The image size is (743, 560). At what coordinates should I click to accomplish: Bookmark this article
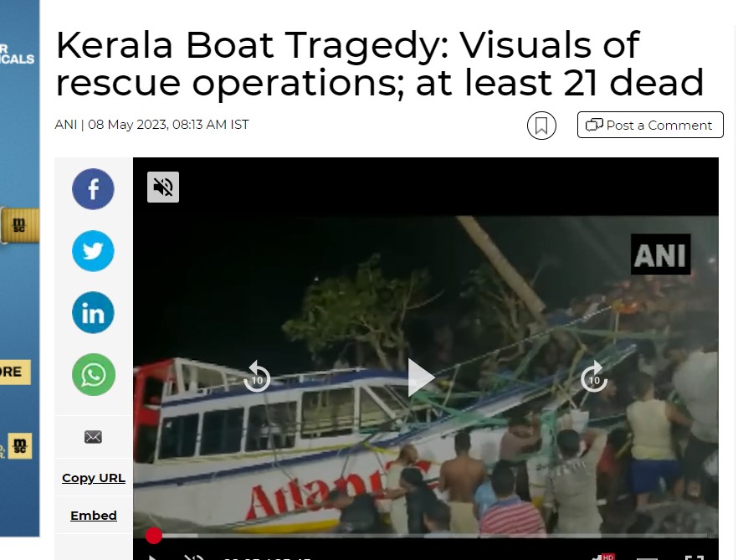[x=541, y=126]
